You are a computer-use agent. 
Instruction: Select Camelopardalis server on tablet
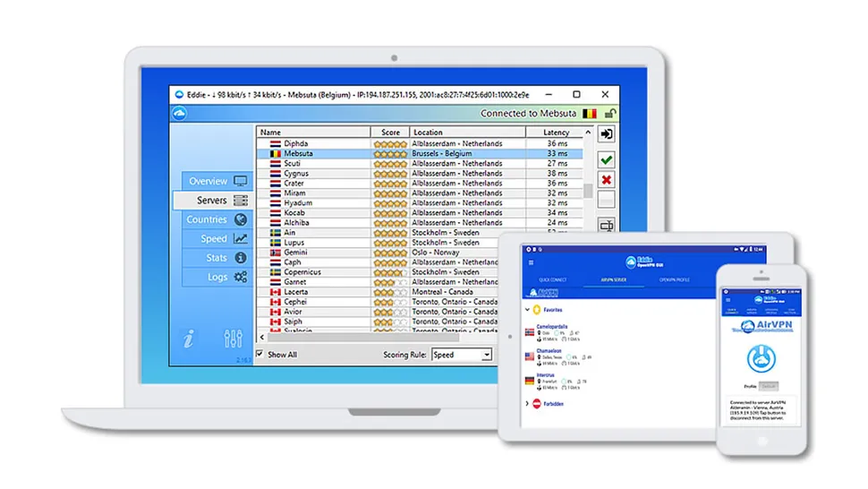pyautogui.click(x=552, y=332)
